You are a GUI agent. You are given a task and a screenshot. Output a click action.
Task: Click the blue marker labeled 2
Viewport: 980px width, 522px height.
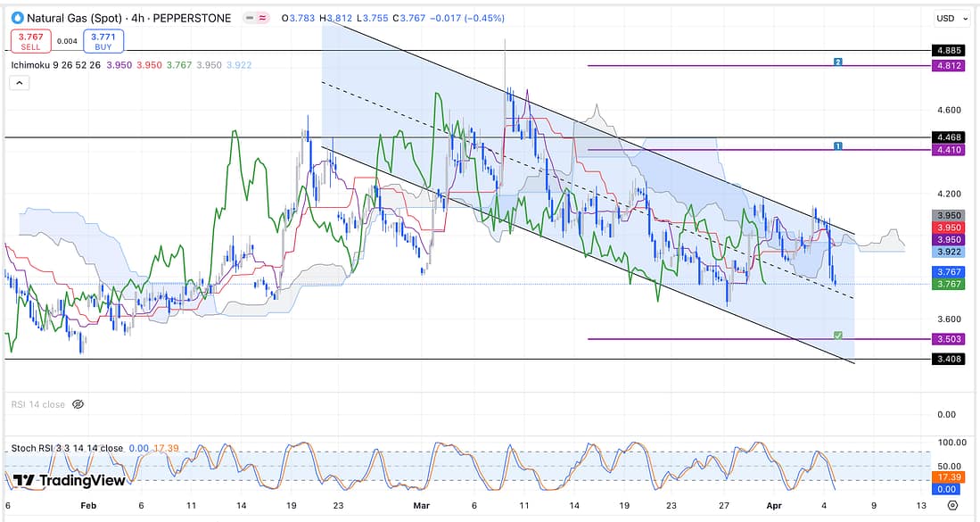tap(838, 62)
